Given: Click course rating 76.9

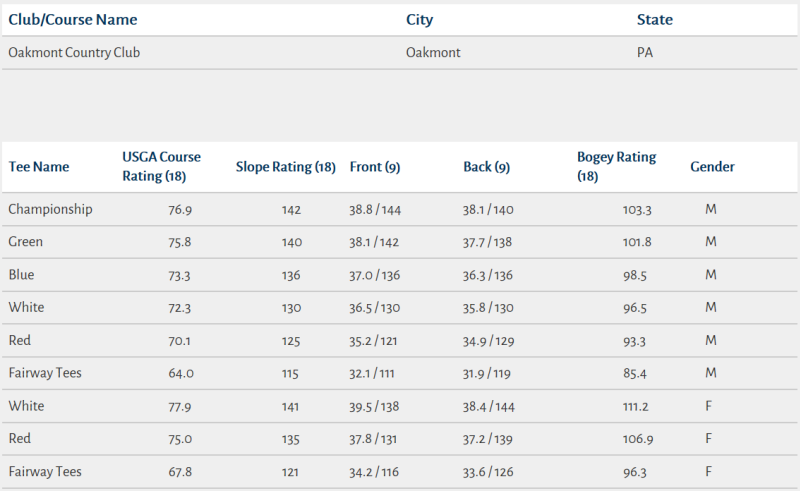Looking at the screenshot, I should (x=180, y=210).
